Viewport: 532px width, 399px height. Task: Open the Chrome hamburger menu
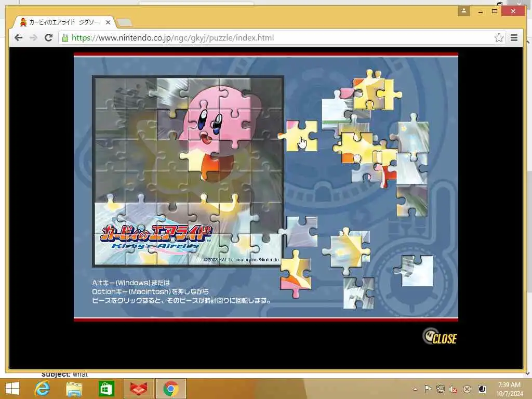(514, 37)
